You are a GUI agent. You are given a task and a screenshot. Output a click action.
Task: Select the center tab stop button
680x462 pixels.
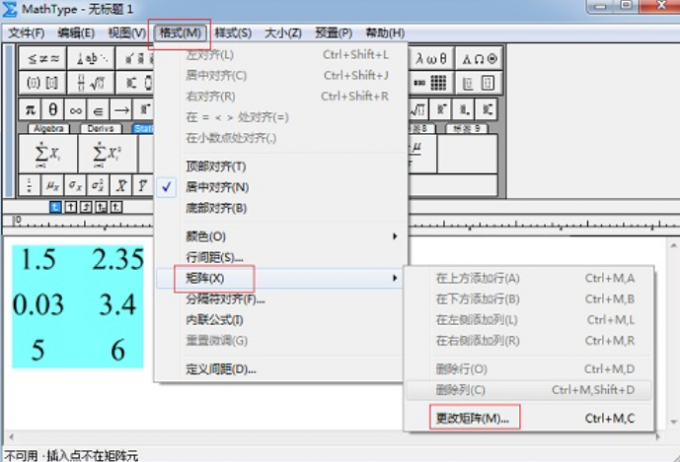(x=70, y=207)
